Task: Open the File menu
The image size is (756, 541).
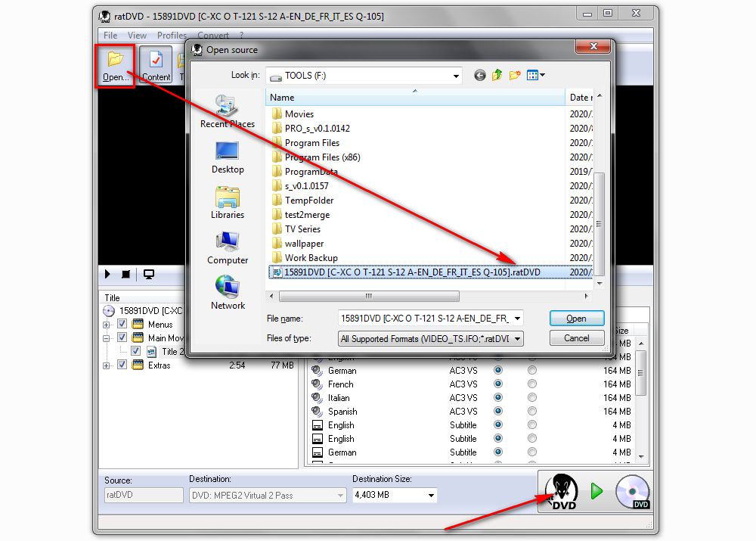Action: (x=110, y=36)
